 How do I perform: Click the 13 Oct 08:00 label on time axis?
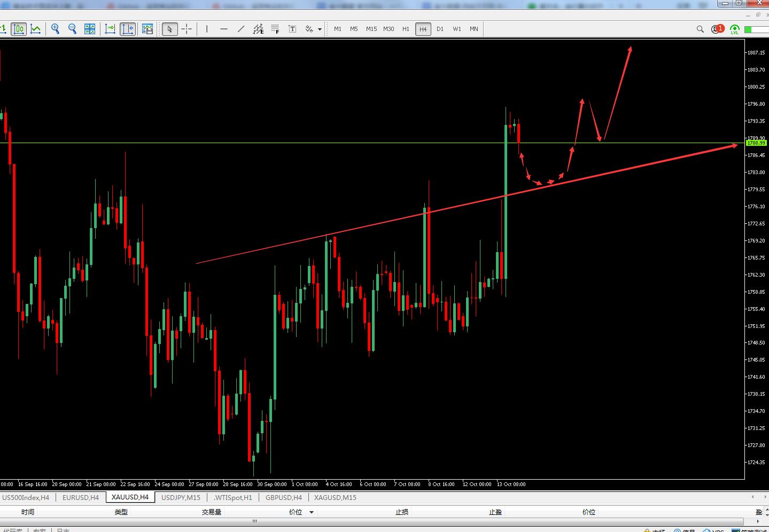pyautogui.click(x=511, y=484)
